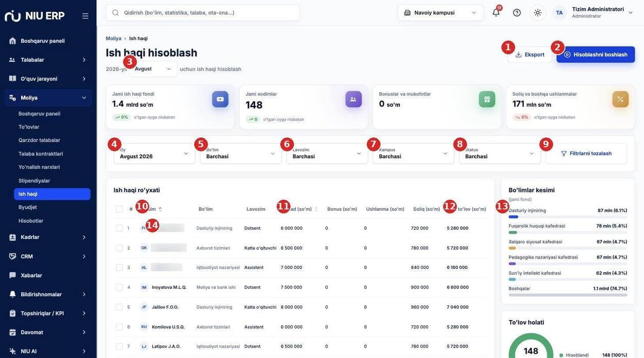This screenshot has width=644, height=358.
Task: Click the Kadrlar briefcase icon
Action: pyautogui.click(x=12, y=237)
